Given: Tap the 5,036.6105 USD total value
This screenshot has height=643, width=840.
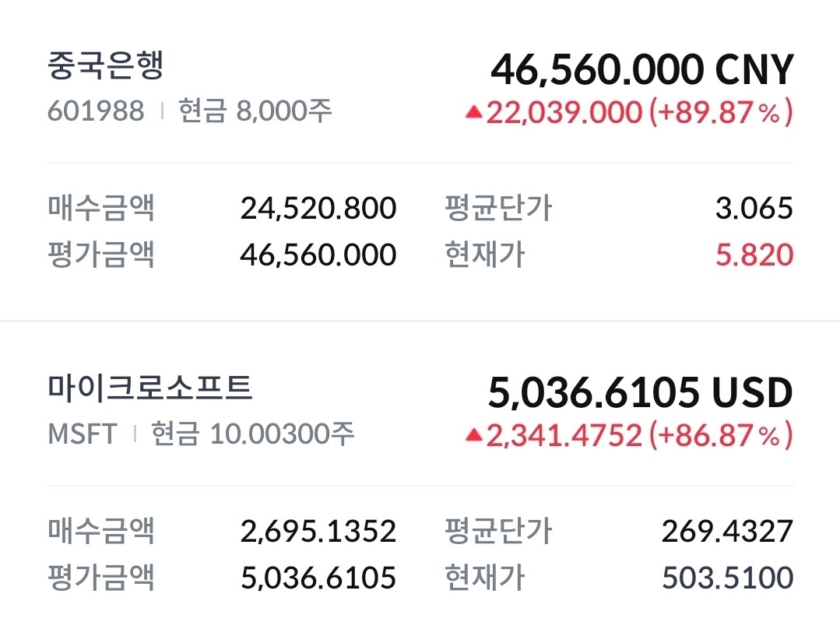Looking at the screenshot, I should 640,393.
